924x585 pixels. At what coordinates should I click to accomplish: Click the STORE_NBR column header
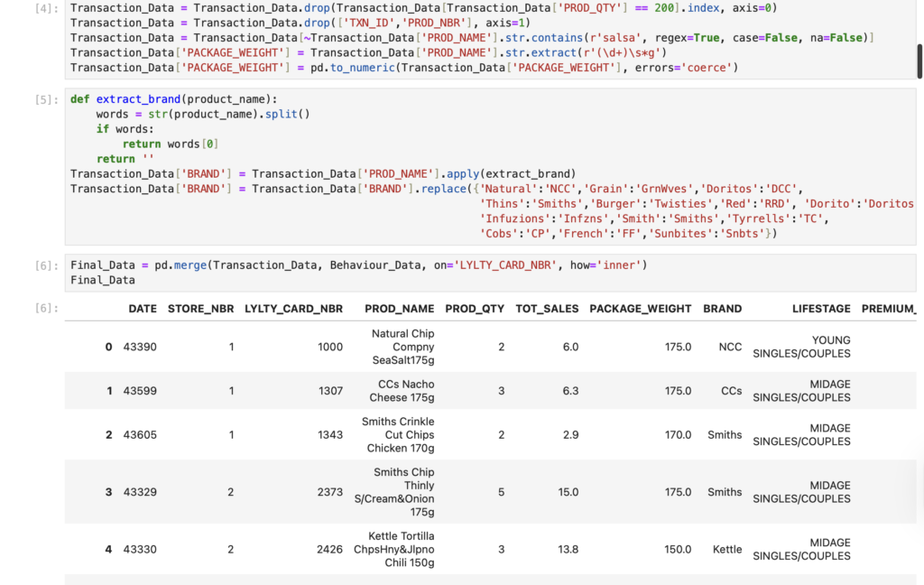[x=200, y=309]
